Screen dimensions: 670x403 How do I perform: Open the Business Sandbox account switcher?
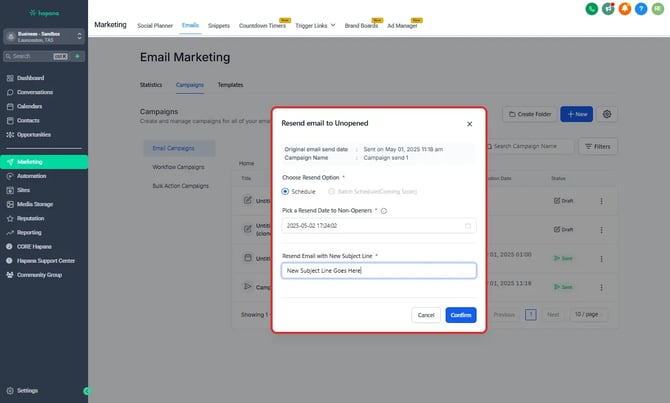(43, 36)
